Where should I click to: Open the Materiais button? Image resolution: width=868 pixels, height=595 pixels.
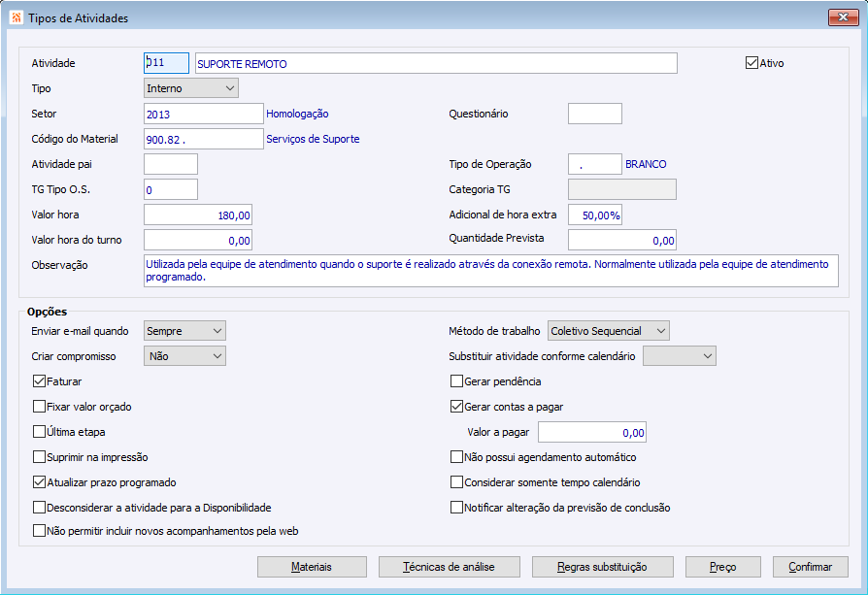coord(312,567)
